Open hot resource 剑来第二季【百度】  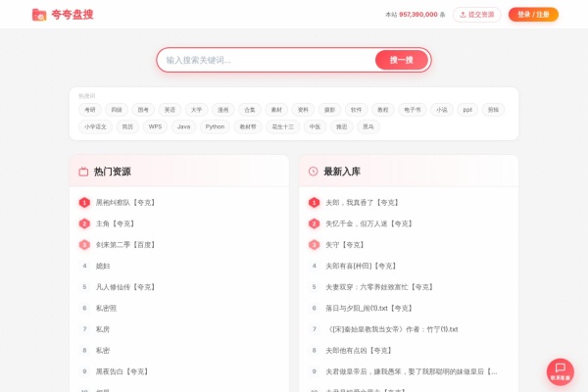click(125, 245)
